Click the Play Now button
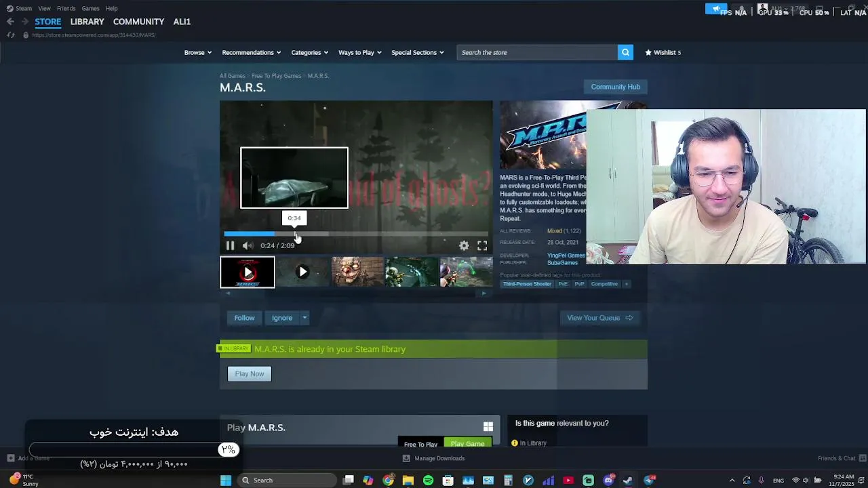The height and width of the screenshot is (488, 868). point(250,373)
